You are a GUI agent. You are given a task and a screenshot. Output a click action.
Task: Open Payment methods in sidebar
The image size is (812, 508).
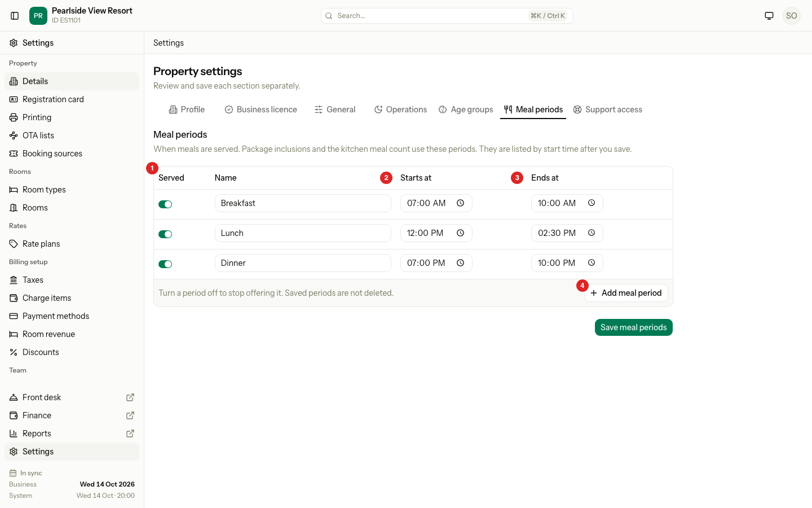72,316
